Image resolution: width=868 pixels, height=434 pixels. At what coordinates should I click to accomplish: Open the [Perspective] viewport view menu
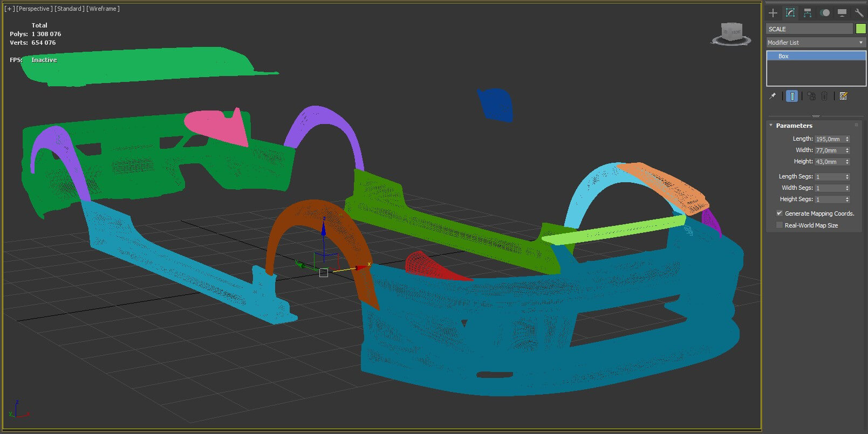(34, 9)
